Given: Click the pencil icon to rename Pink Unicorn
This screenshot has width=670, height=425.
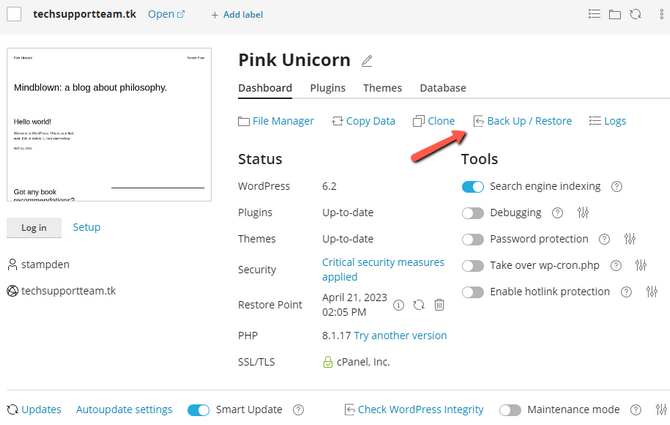Looking at the screenshot, I should (x=367, y=61).
